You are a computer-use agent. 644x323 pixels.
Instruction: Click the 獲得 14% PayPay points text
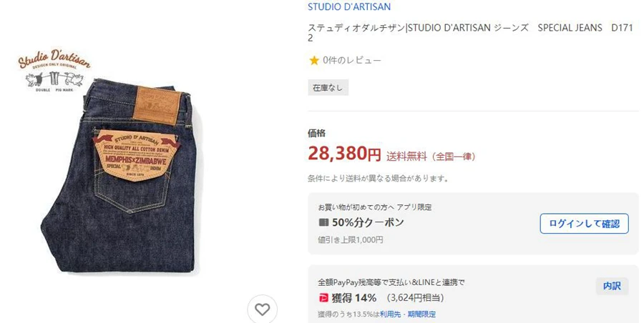pos(354,297)
